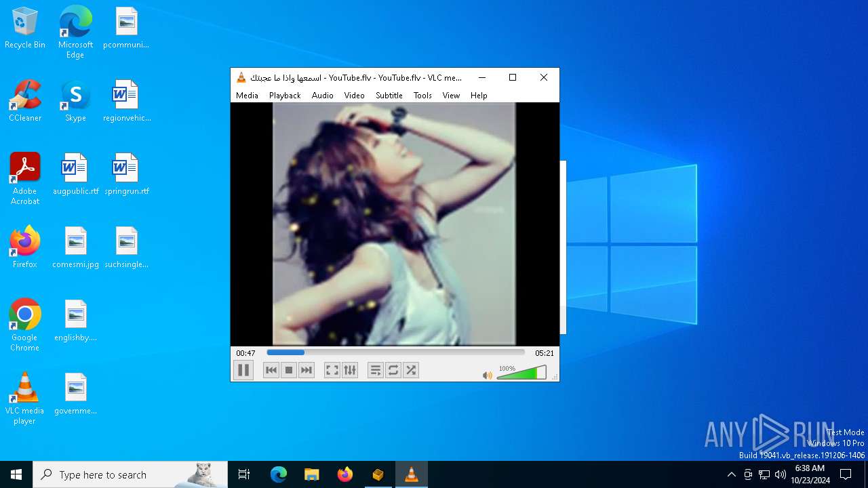Open the clock showing 6:38 AM
This screenshot has width=868, height=488.
coord(810,474)
